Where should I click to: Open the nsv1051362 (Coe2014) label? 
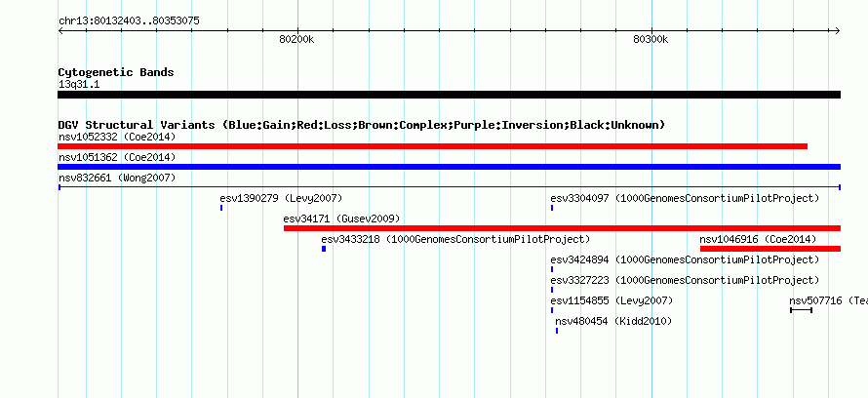tap(117, 157)
